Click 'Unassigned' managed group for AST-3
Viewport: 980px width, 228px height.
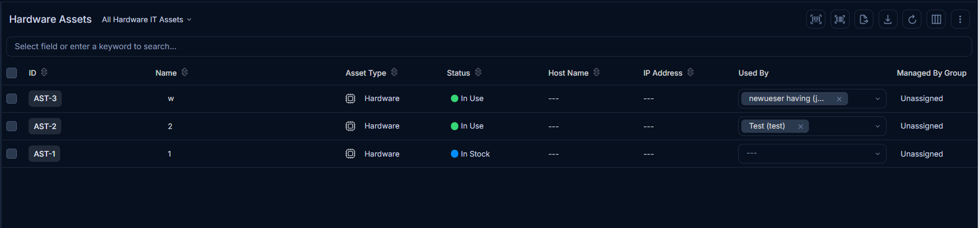point(921,98)
